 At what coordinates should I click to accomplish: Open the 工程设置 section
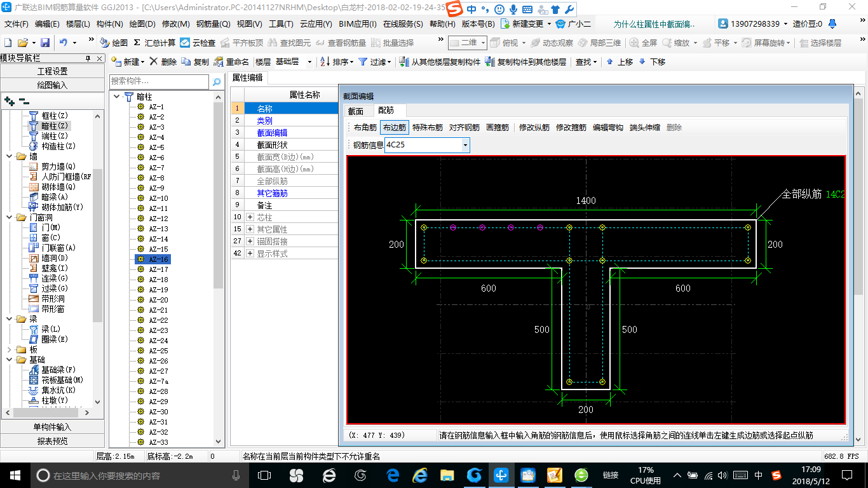(52, 71)
